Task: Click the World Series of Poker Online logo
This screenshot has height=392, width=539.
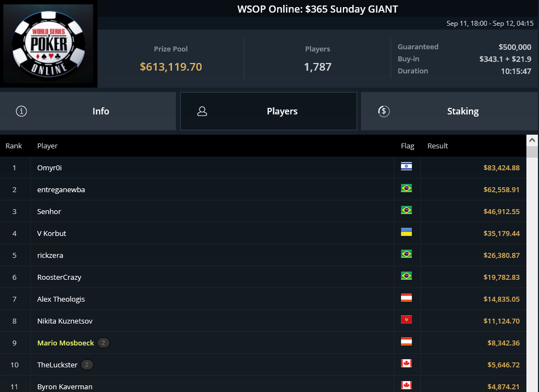Action: click(x=49, y=45)
